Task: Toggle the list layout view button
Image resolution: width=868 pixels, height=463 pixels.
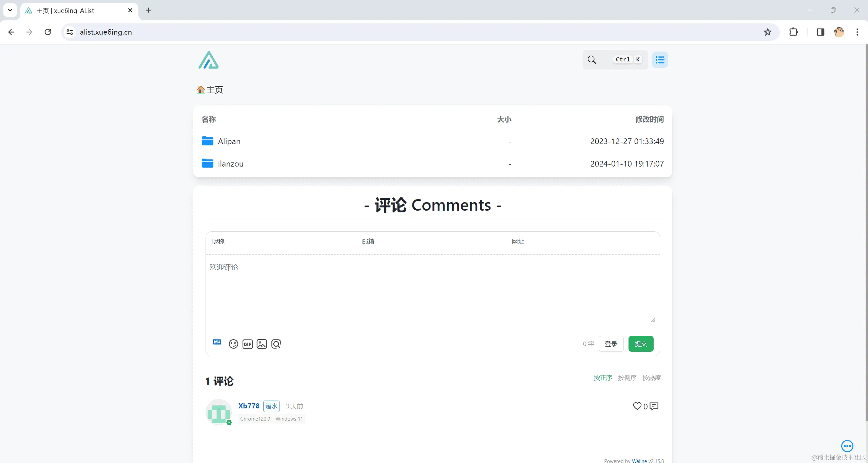Action: tap(660, 60)
